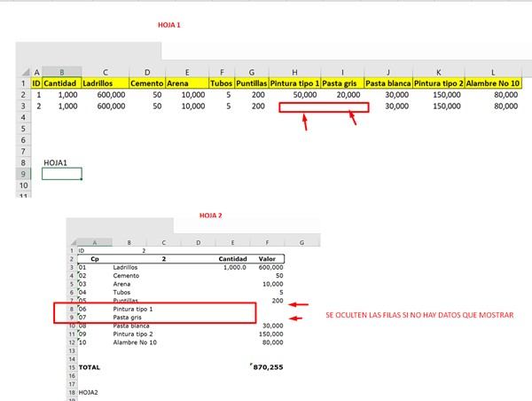Select column A header in Hoja 2
This screenshot has height=401, width=532.
pos(95,242)
